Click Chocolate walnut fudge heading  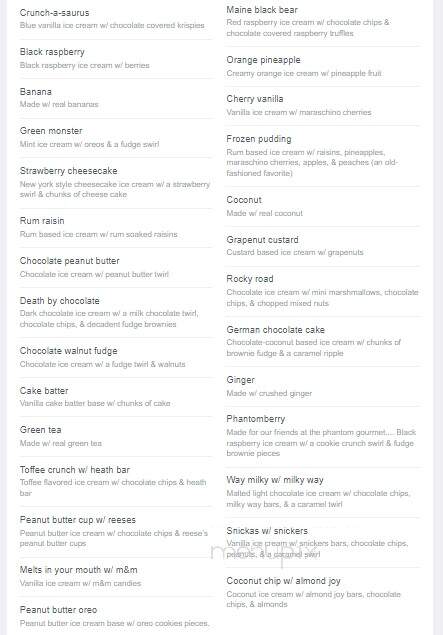tap(68, 351)
